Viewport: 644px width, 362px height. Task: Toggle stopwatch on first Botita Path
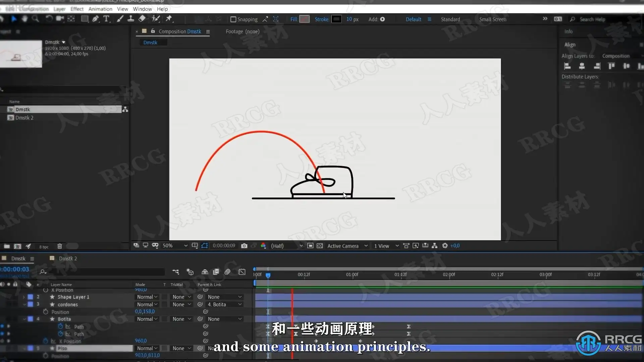click(x=60, y=326)
